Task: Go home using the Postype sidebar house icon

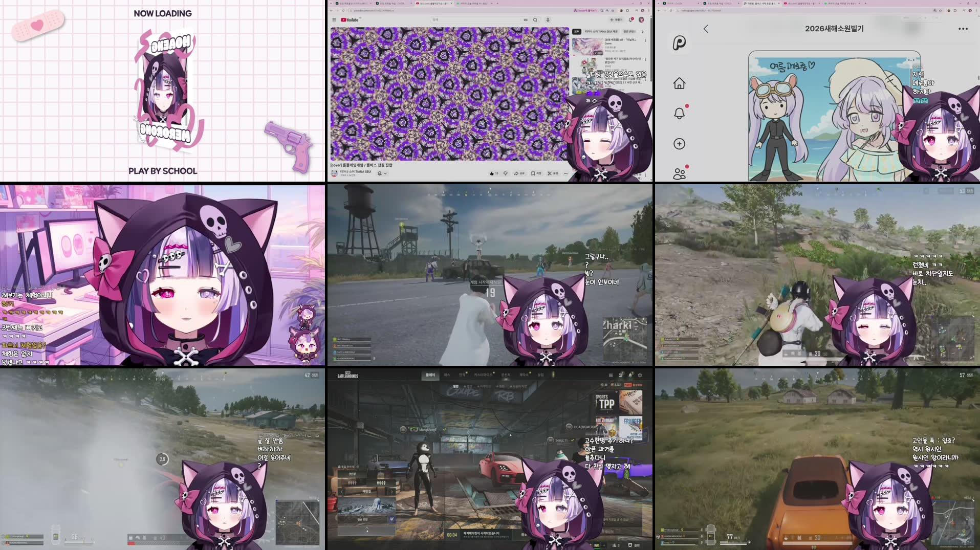Action: pyautogui.click(x=679, y=83)
